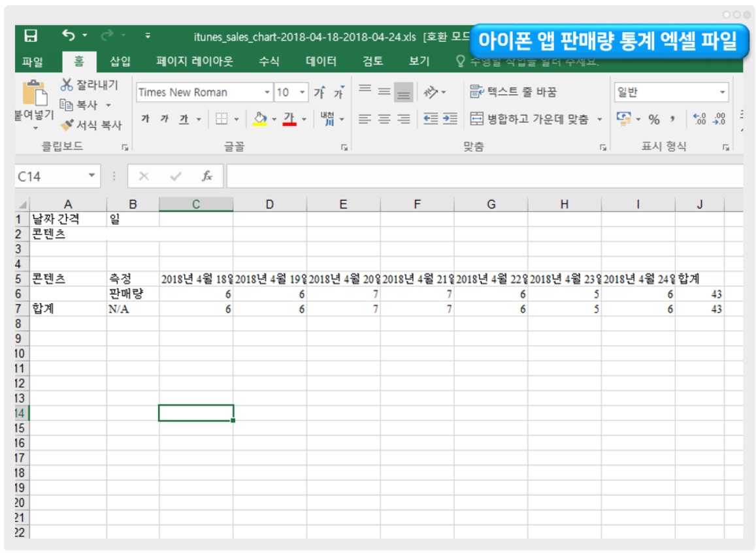Click accounting number format icon

pos(623,118)
